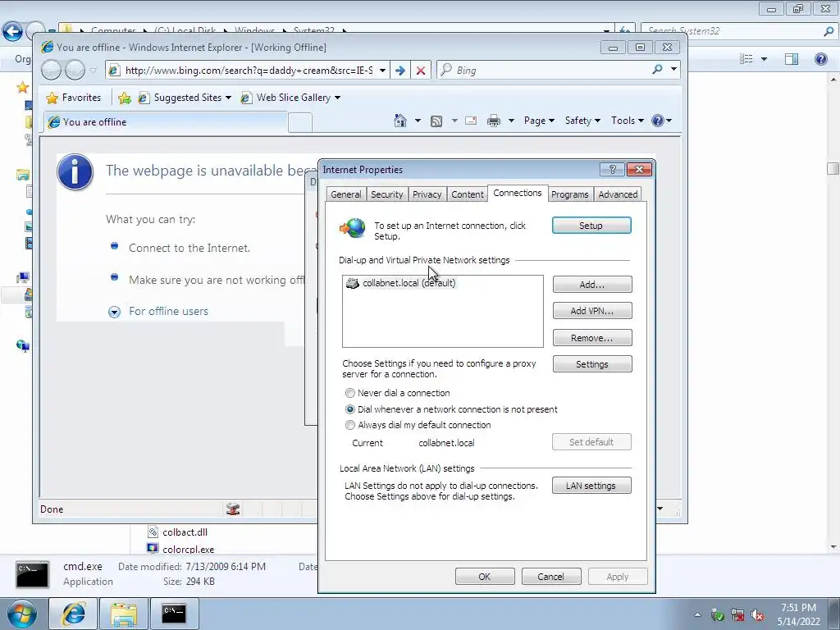Show hidden tray icons arrow
Image resolution: width=840 pixels, height=630 pixels.
(x=697, y=614)
